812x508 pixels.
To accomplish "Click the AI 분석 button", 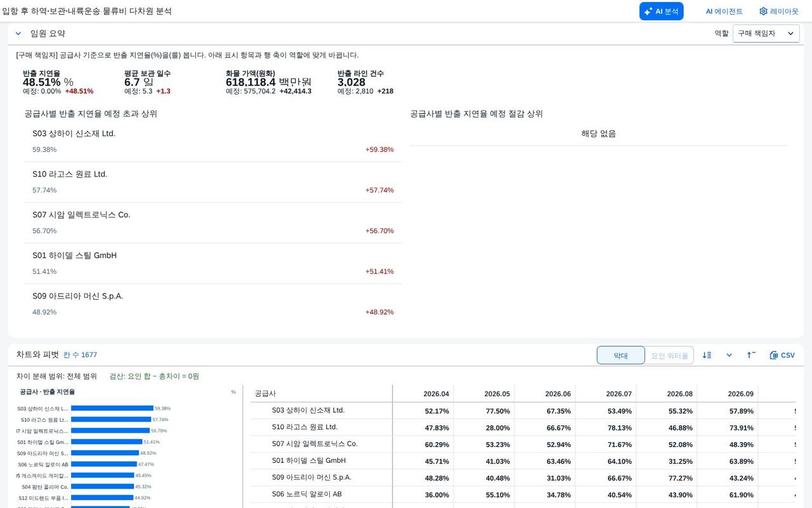I will pyautogui.click(x=661, y=11).
